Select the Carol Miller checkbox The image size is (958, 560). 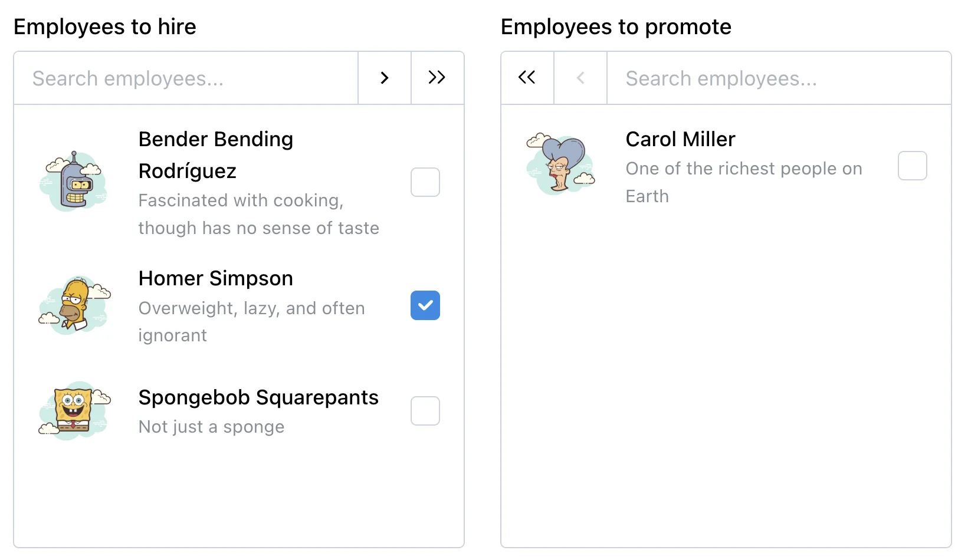(x=912, y=166)
